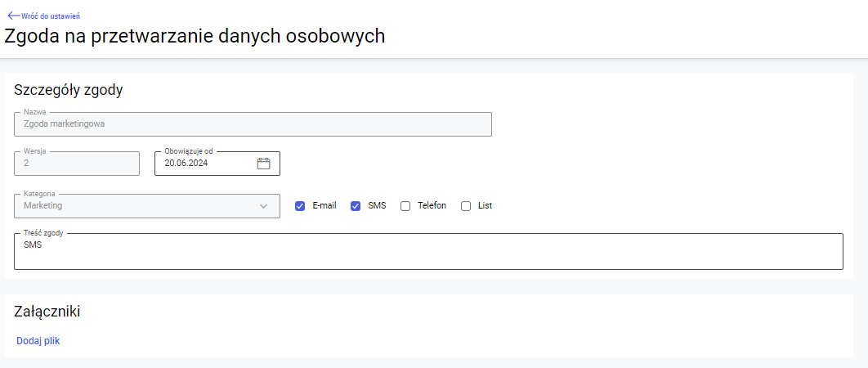Focus the 'Obowiązuje od' date field
This screenshot has width=868, height=368.
point(204,164)
